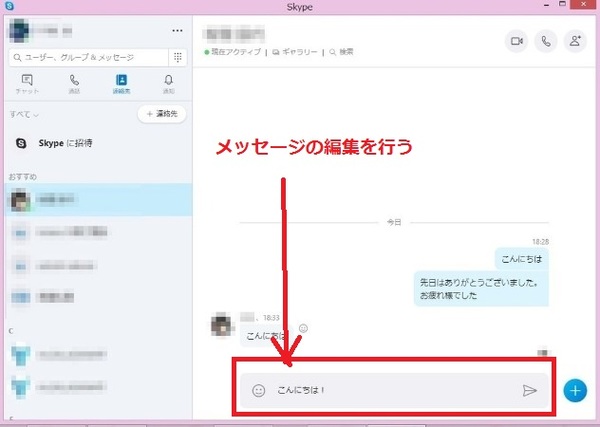
Task: Switch to the チャット tab
Action: (x=28, y=83)
